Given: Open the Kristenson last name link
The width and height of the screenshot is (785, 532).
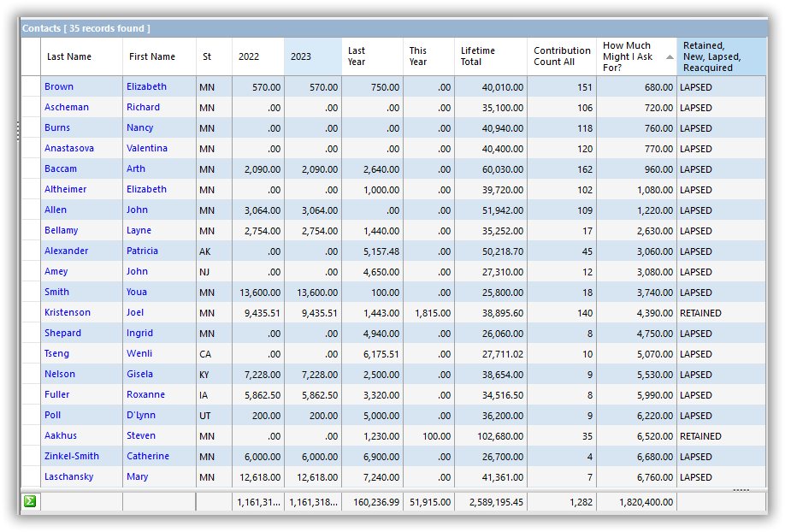Looking at the screenshot, I should [68, 313].
